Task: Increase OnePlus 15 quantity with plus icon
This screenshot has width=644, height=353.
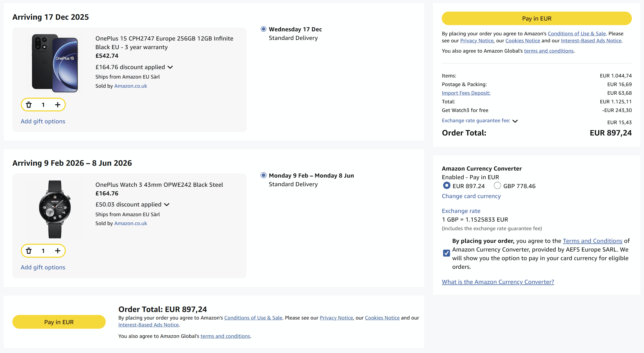Action: click(x=58, y=105)
